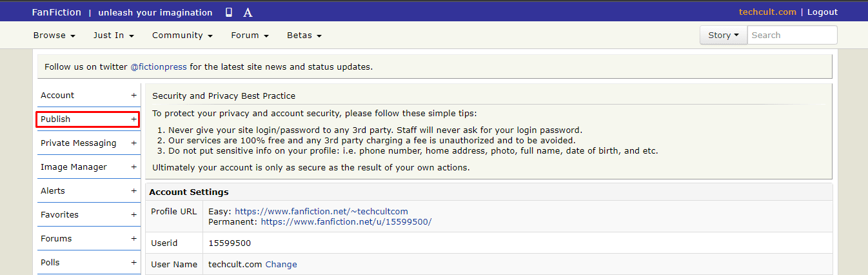
Task: Open the @fictionpress twitter link
Action: 159,66
